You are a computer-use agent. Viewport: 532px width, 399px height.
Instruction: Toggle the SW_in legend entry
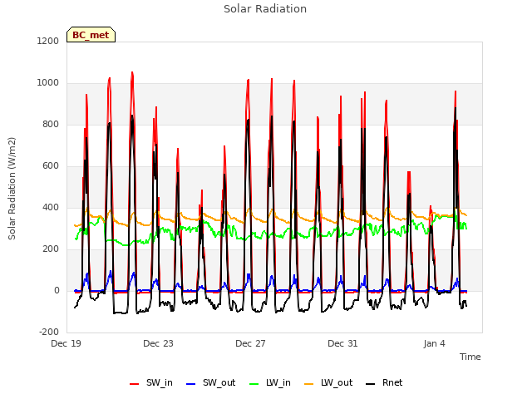tap(151, 382)
